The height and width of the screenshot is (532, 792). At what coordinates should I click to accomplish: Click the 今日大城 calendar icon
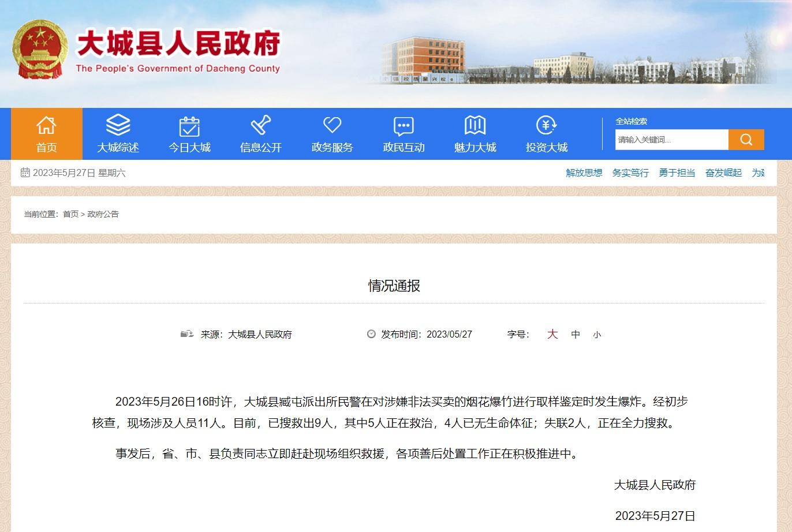tap(189, 126)
